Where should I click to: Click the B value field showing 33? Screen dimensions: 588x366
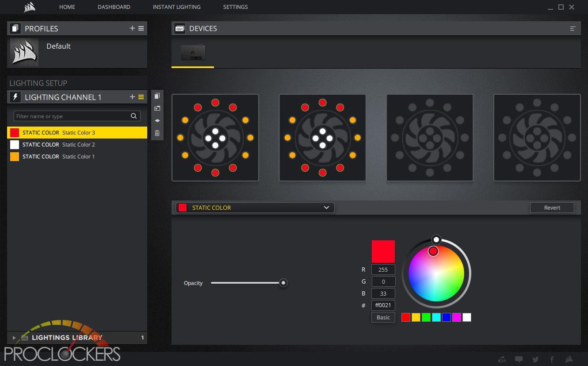point(383,293)
